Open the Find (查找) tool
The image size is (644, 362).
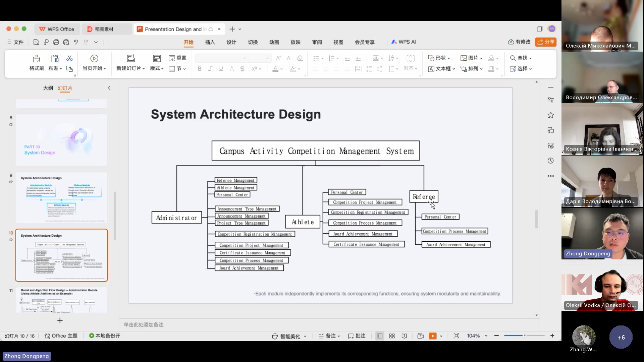coord(520,58)
